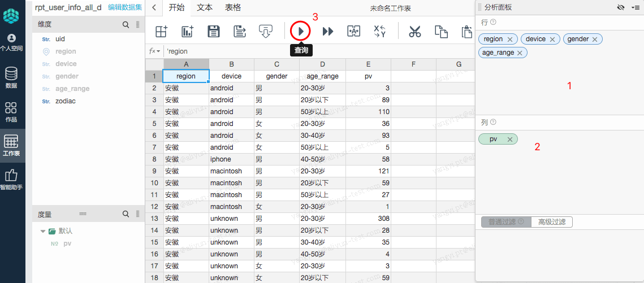Remove pv pill from columns
644x283 pixels.
509,140
